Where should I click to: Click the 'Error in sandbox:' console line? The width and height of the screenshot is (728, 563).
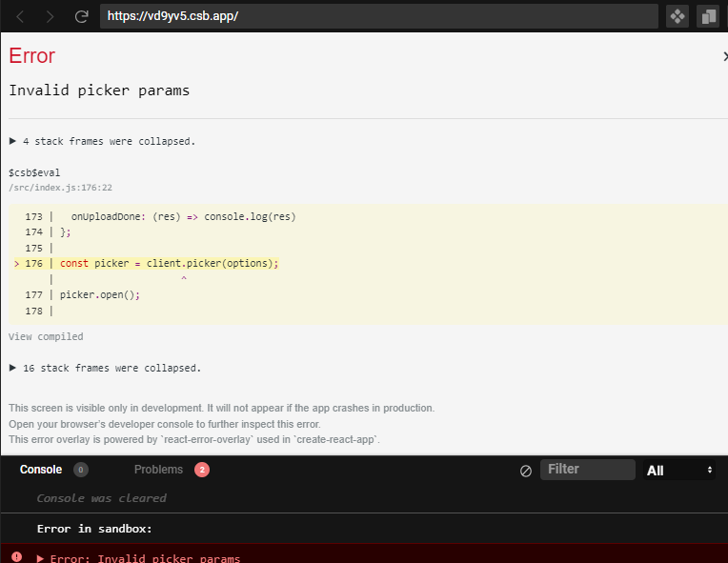(94, 529)
